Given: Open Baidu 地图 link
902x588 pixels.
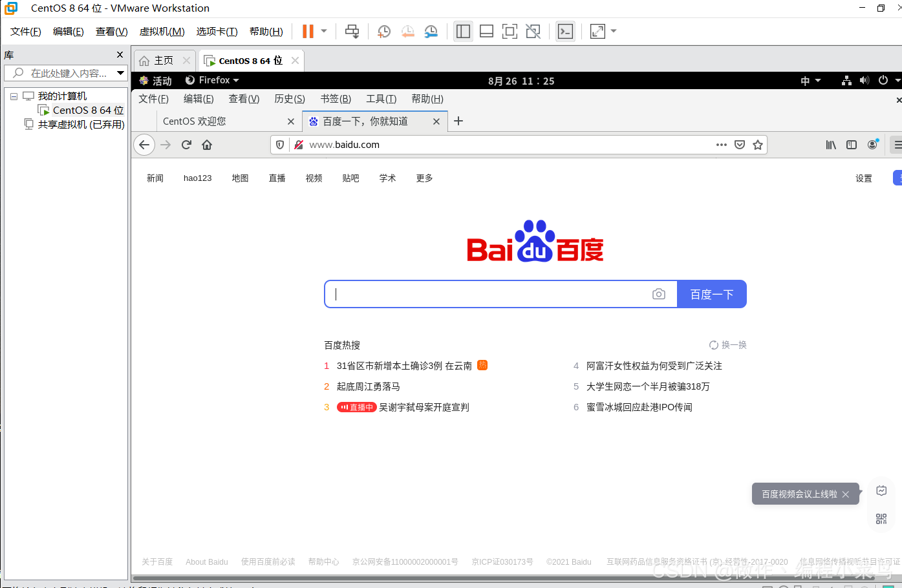Looking at the screenshot, I should [241, 178].
